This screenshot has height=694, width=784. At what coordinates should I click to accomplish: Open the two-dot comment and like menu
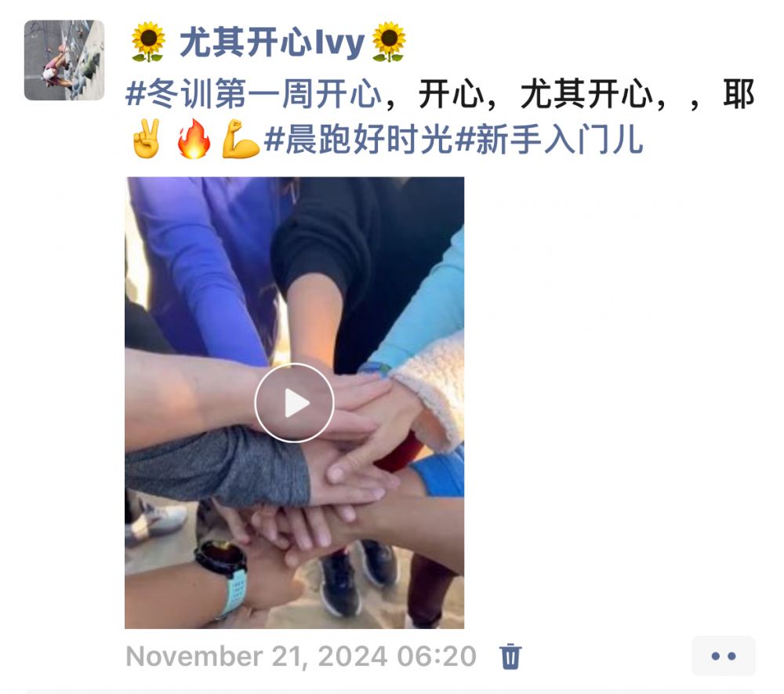[724, 656]
